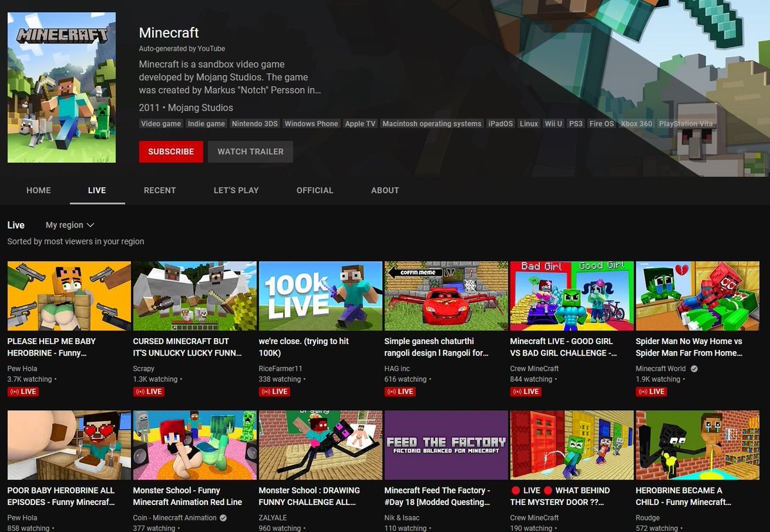
Task: Open the Recent tab
Action: point(160,190)
